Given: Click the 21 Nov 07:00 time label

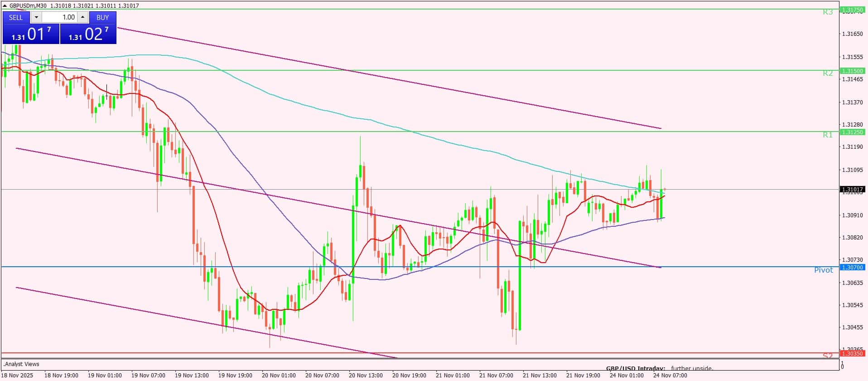Looking at the screenshot, I should point(496,376).
